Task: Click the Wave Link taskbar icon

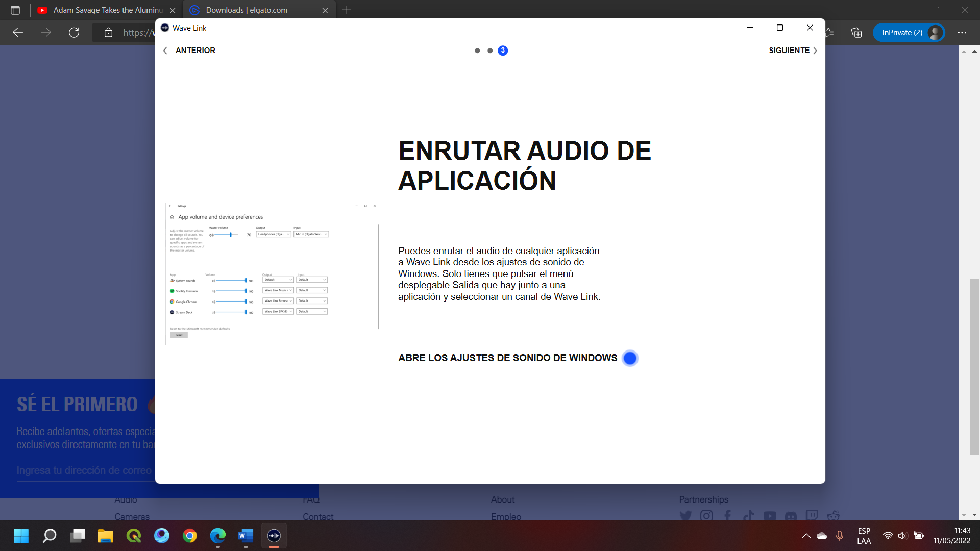Action: 274,536
